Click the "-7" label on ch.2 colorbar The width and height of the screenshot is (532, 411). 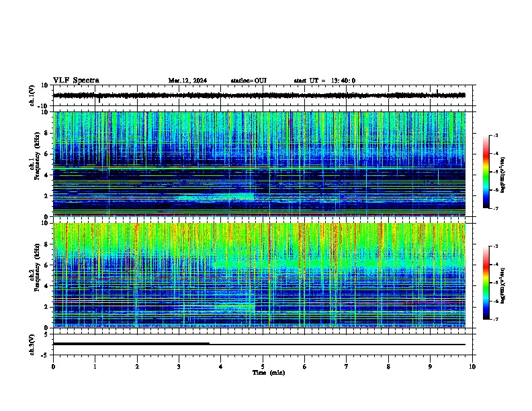[495, 320]
